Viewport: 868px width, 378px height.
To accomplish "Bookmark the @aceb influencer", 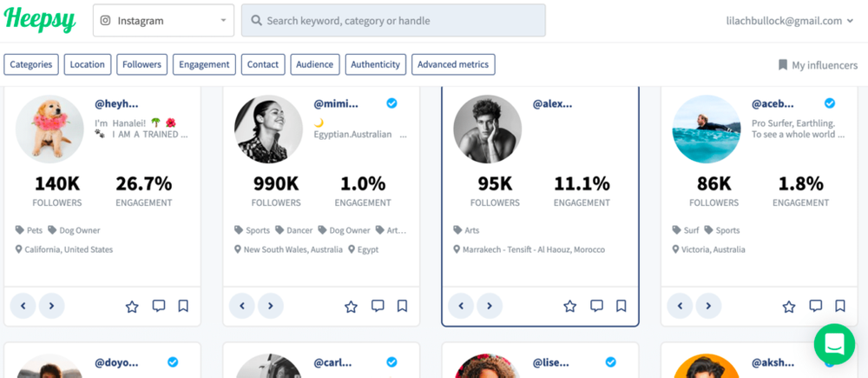I will pos(840,306).
